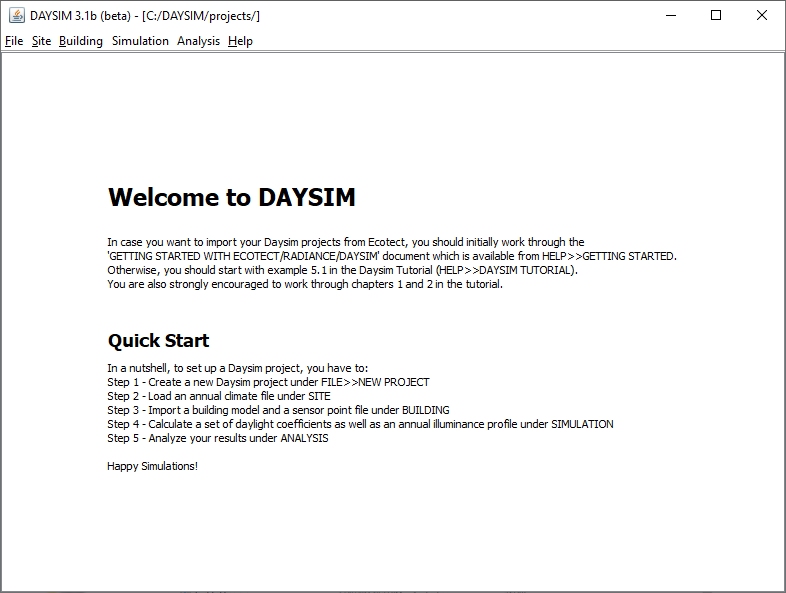The image size is (786, 593).
Task: Click the 'Step 4 - Calculate a set of daylight coefficients' line
Action: pos(360,424)
